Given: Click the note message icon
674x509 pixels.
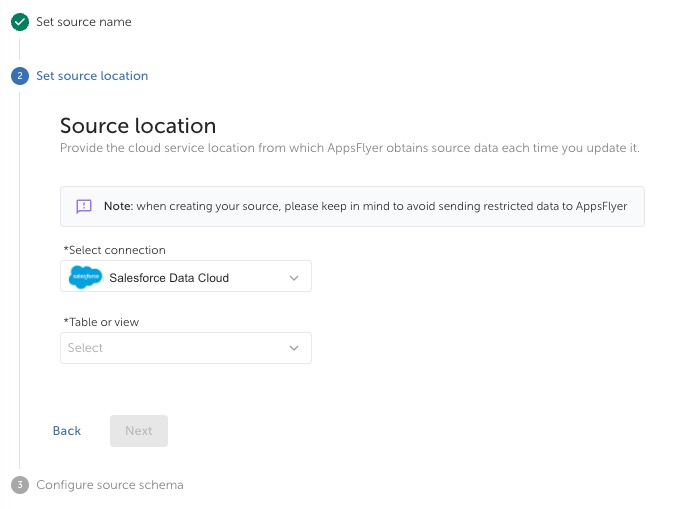Looking at the screenshot, I should pos(84,206).
